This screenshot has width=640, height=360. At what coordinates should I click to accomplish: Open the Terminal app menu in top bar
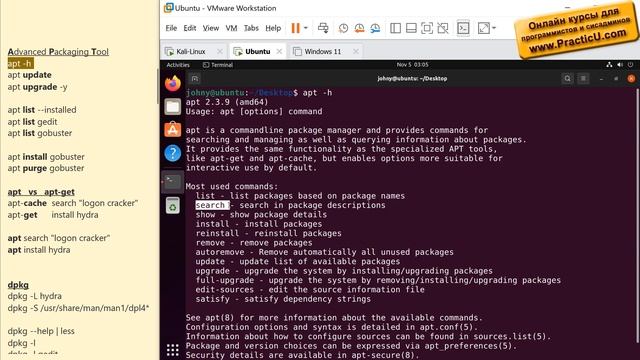point(218,65)
